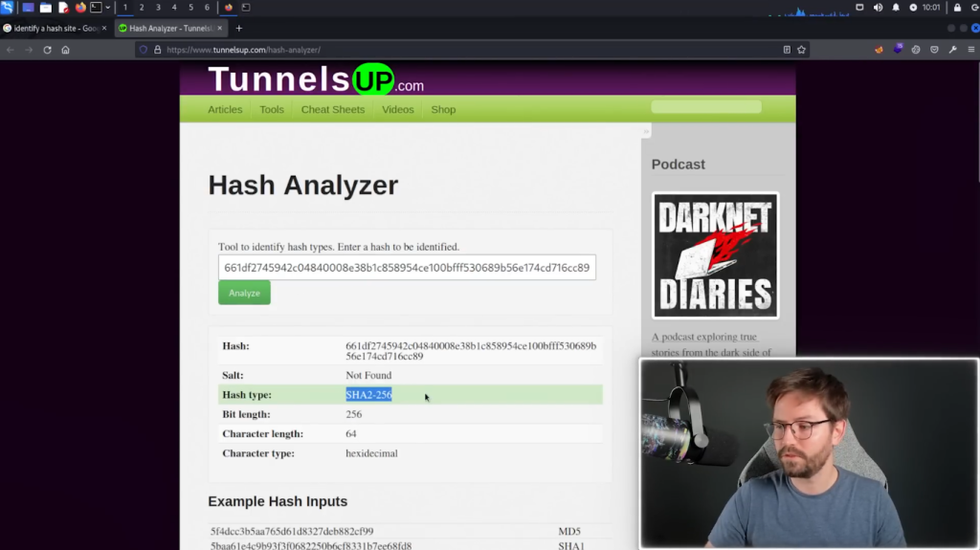Reload the current page
Viewport: 980px width, 550px height.
[x=47, y=50]
